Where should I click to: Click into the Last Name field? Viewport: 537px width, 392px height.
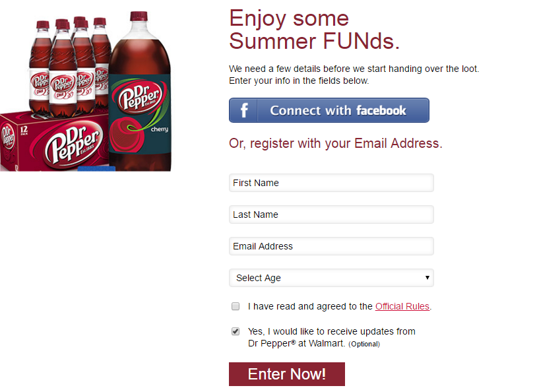pyautogui.click(x=331, y=214)
